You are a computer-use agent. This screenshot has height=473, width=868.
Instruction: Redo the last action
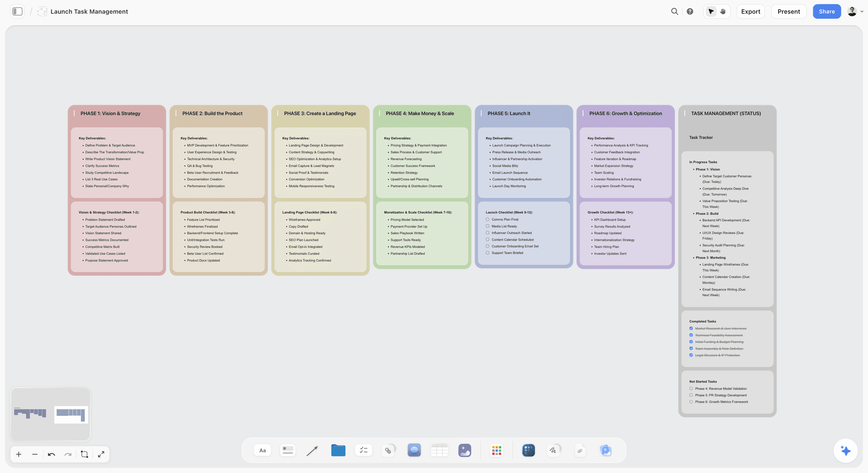[x=68, y=454]
